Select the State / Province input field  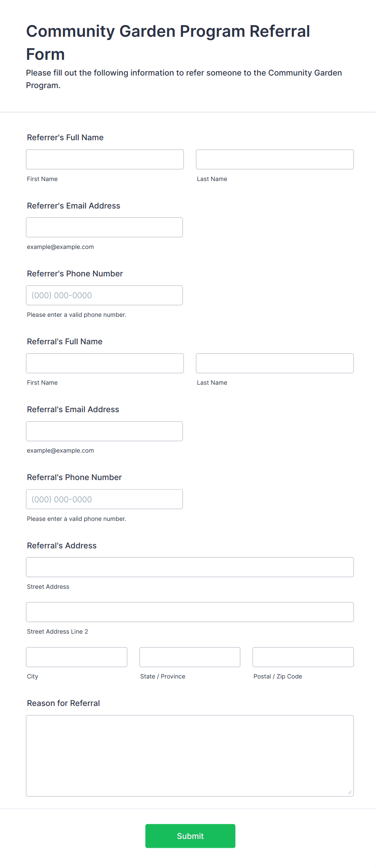pos(190,657)
